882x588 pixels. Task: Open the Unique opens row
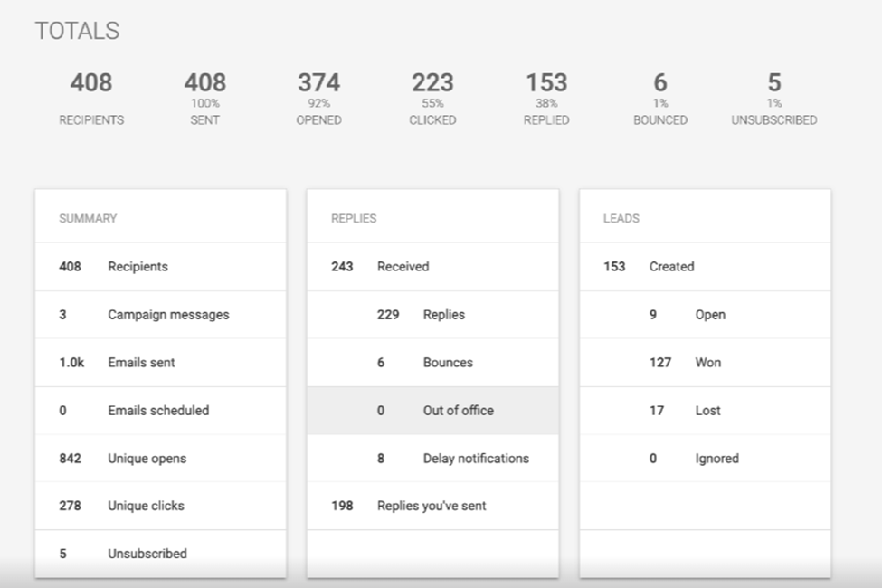[x=161, y=458]
